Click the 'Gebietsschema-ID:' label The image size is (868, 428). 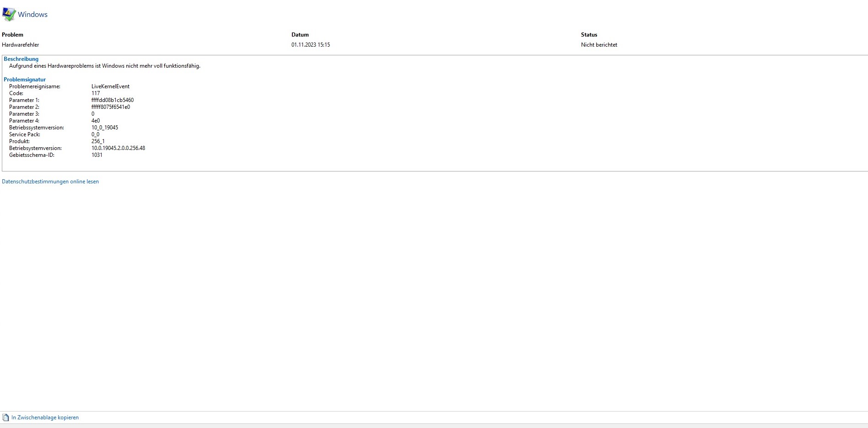pos(32,155)
